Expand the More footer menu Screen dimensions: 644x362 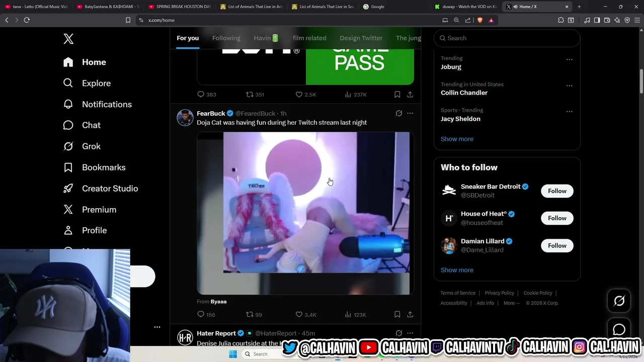click(512, 303)
